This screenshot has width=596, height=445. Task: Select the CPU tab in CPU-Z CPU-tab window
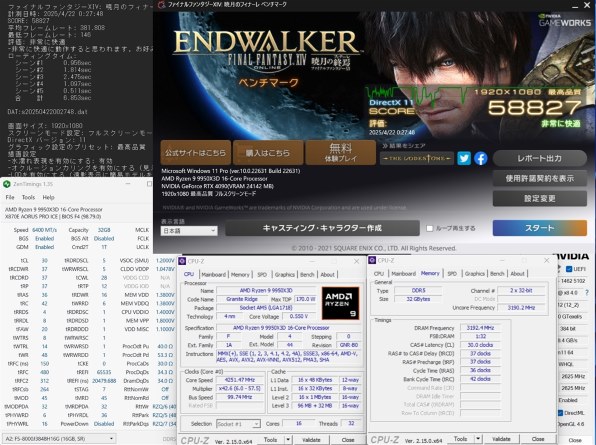click(189, 274)
